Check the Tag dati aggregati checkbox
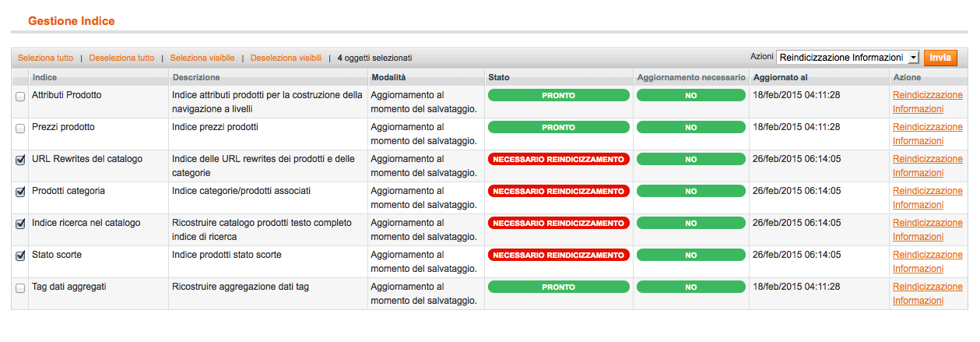 [x=20, y=287]
